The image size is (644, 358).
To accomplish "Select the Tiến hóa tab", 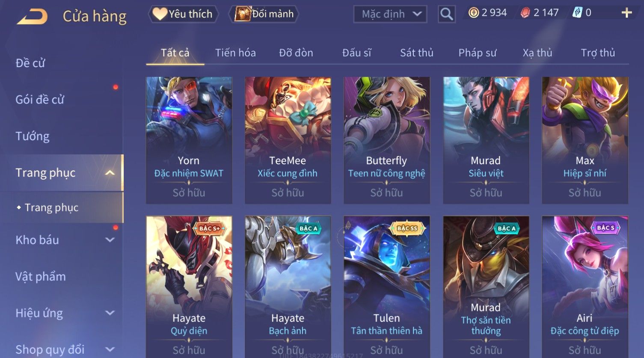I will [235, 53].
